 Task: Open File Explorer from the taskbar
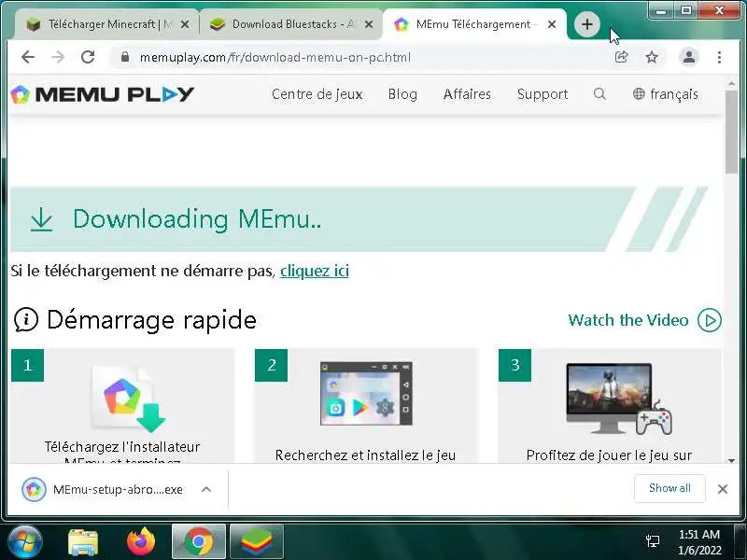pyautogui.click(x=83, y=542)
